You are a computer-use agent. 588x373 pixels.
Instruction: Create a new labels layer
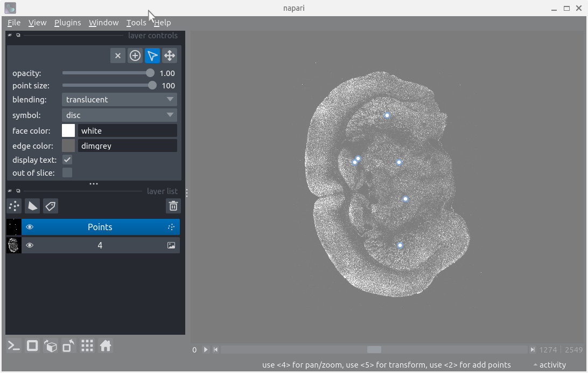coord(50,206)
